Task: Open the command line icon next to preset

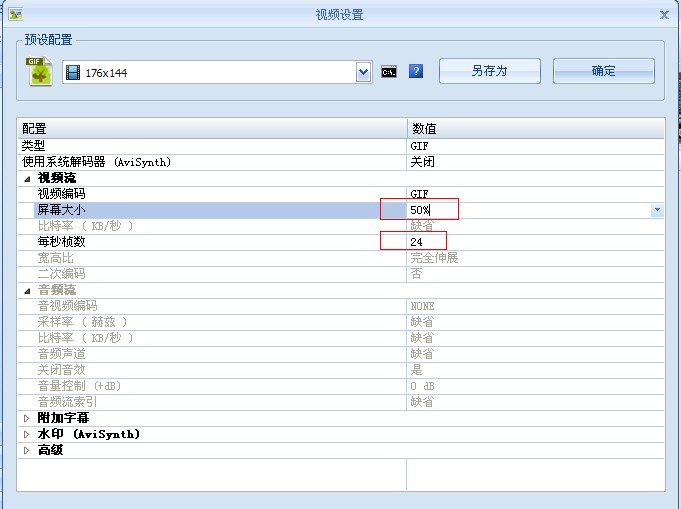Action: coord(389,72)
